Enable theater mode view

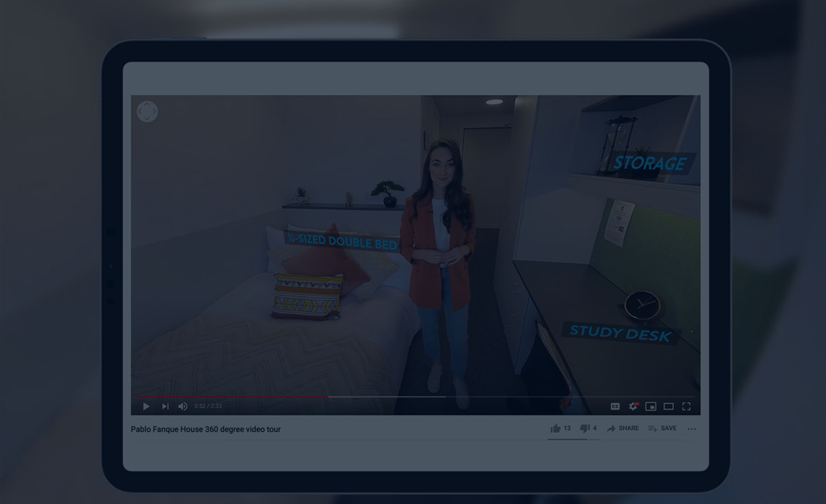tap(668, 406)
